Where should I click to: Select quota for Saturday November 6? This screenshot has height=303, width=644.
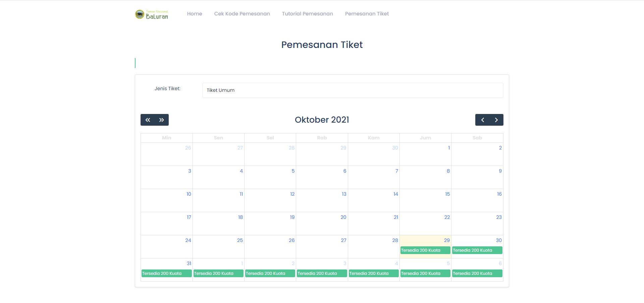477,274
